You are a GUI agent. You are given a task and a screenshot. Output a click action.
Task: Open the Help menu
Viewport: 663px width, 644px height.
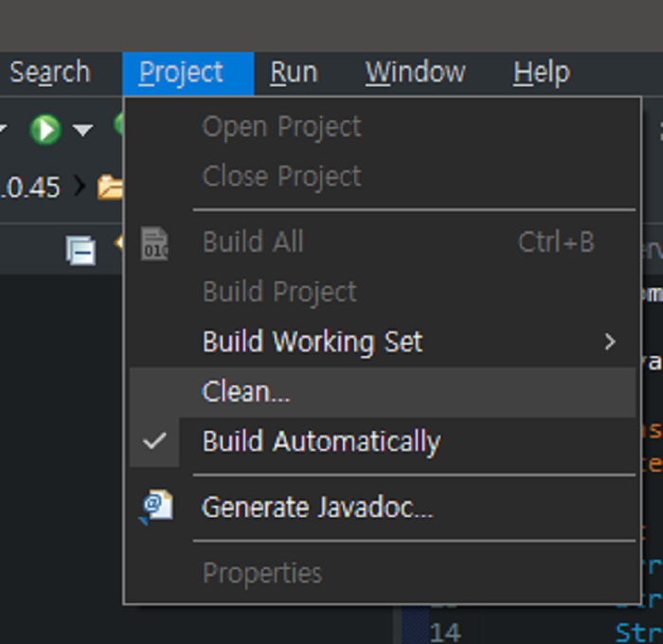(541, 73)
